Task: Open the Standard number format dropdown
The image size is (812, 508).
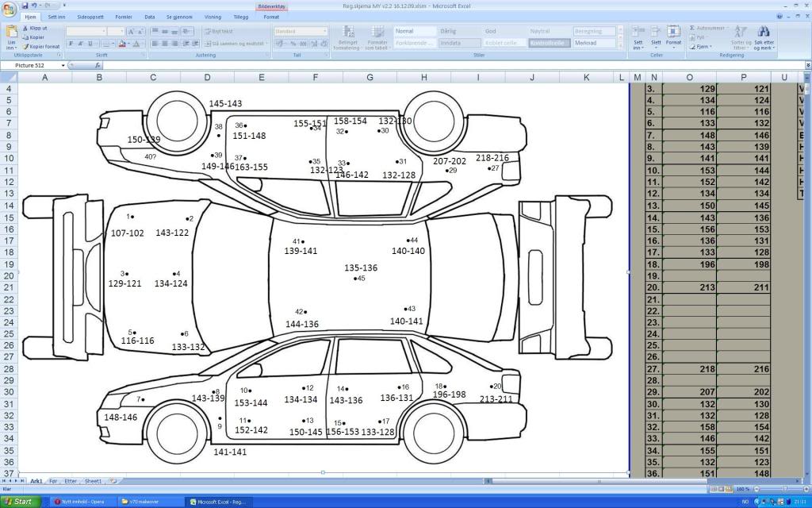Action: [x=324, y=32]
